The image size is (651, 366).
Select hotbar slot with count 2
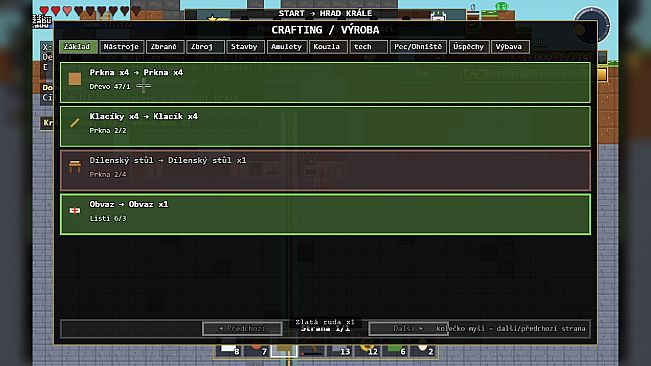(x=423, y=351)
